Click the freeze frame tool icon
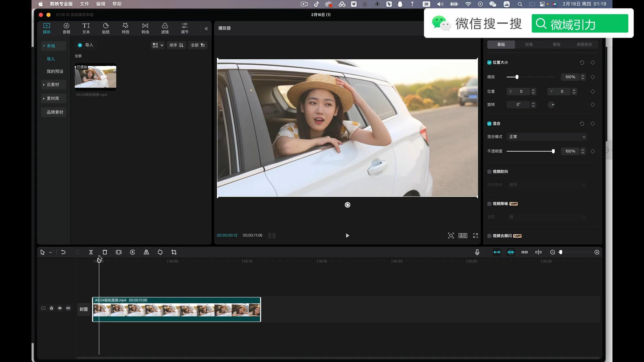The image size is (644, 362). tap(119, 252)
